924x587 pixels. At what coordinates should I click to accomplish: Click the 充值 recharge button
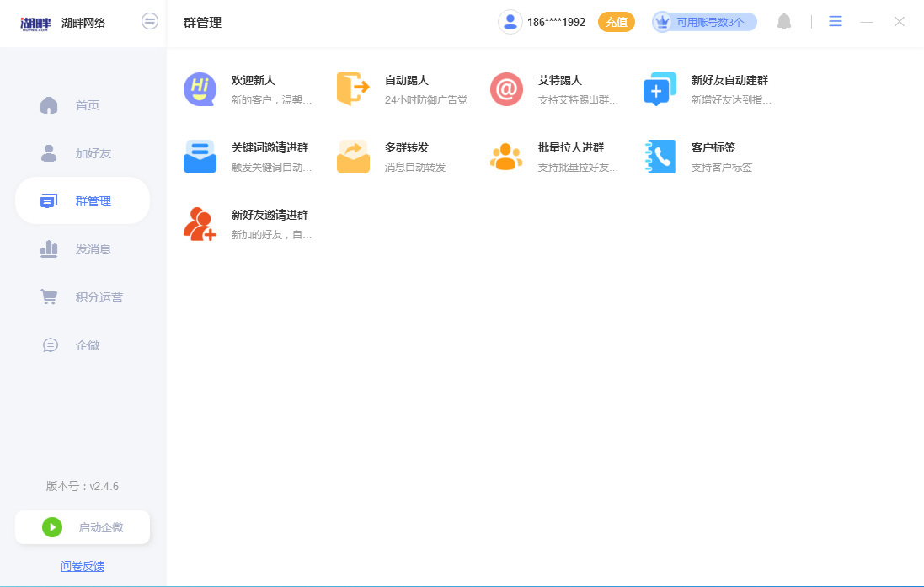[617, 21]
